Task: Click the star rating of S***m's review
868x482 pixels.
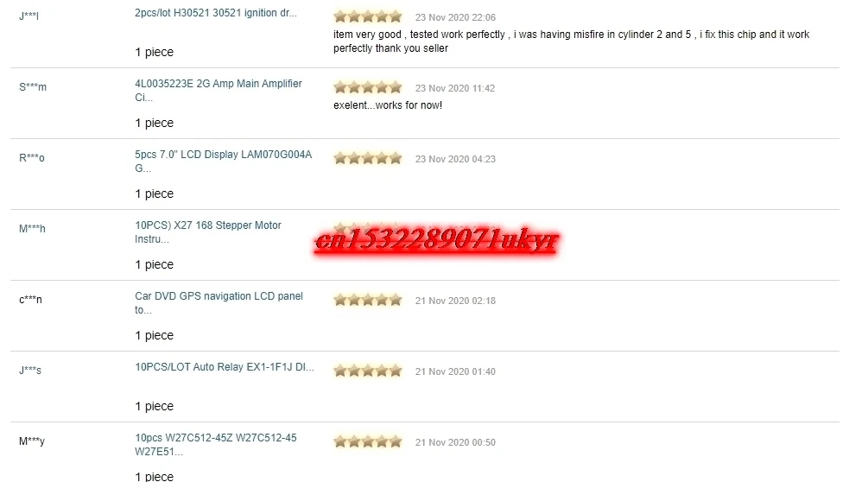Action: 368,87
